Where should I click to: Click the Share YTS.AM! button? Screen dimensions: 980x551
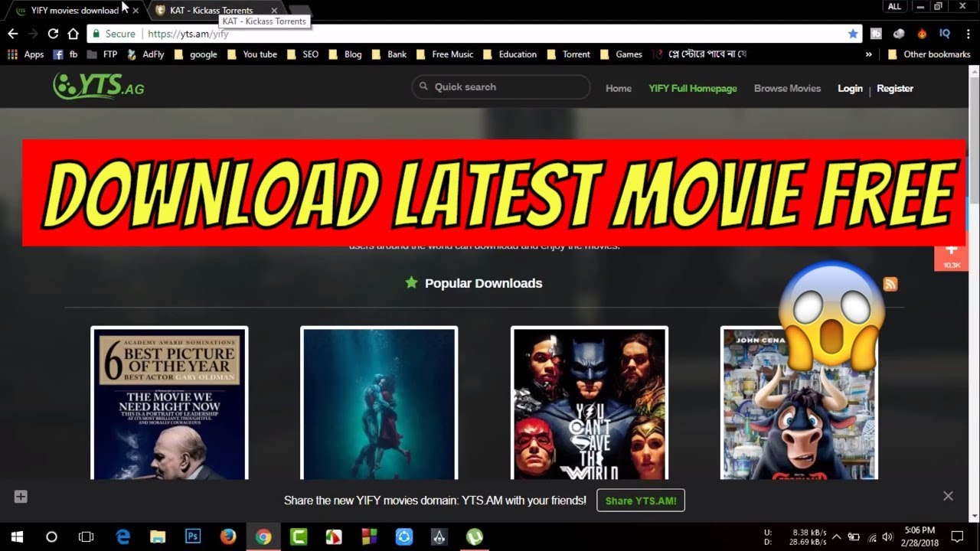click(641, 500)
